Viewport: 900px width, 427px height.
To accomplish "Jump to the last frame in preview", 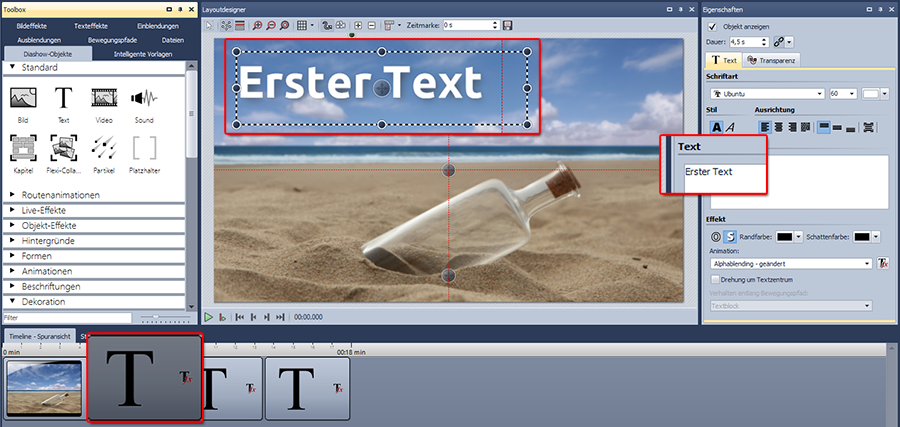I will coord(280,317).
